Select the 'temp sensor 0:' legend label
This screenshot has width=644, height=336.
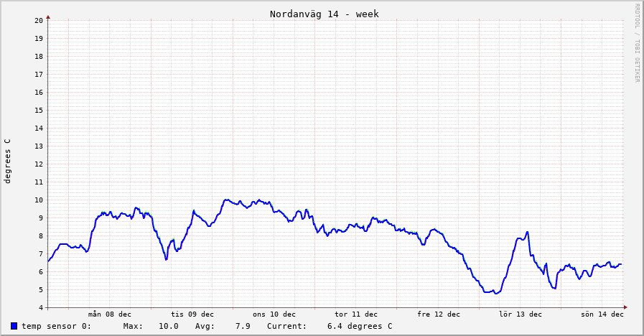point(56,326)
